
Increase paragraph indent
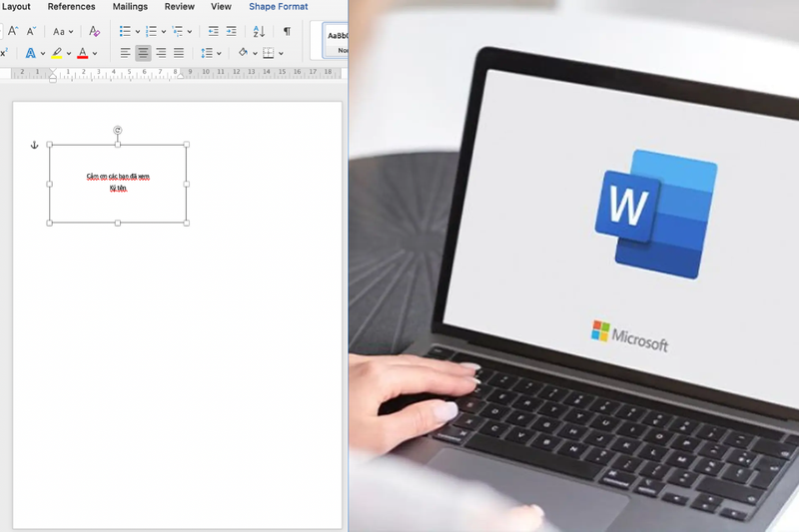tap(232, 31)
